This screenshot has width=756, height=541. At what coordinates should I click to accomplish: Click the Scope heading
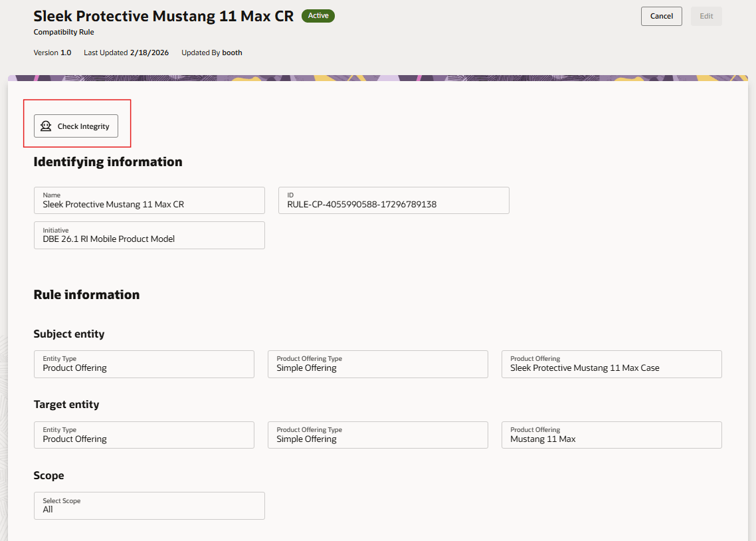point(48,475)
